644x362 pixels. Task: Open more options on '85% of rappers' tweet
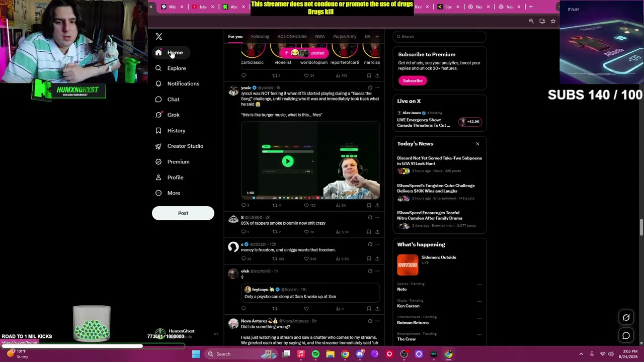point(377,218)
